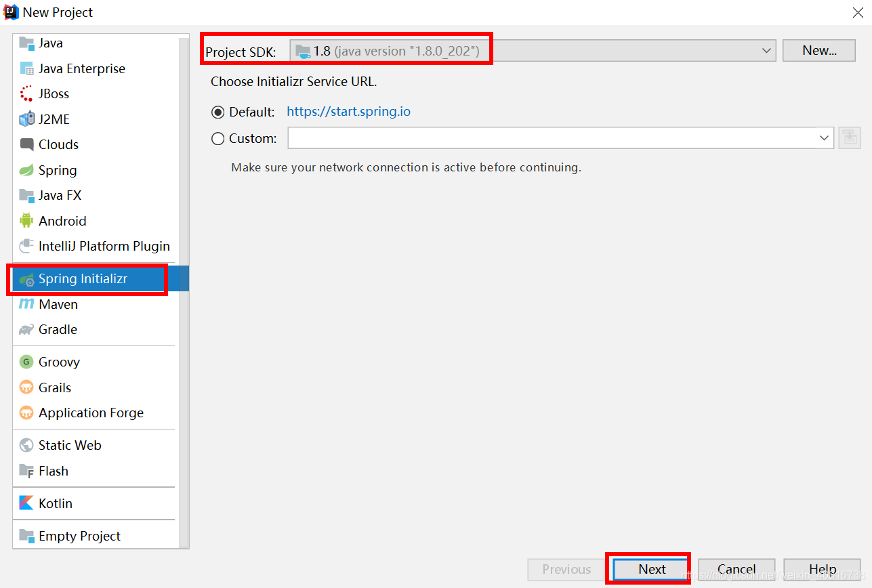872x588 pixels.
Task: Click the Empty Project folder icon
Action: pyautogui.click(x=26, y=536)
